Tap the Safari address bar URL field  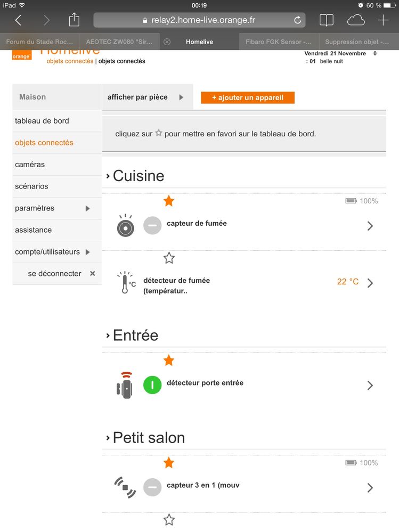pyautogui.click(x=199, y=20)
